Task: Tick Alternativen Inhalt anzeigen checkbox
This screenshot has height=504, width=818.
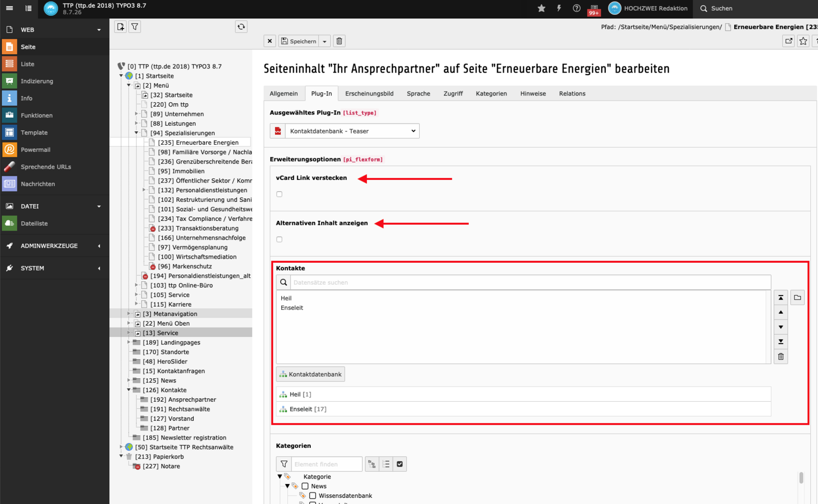Action: 279,239
